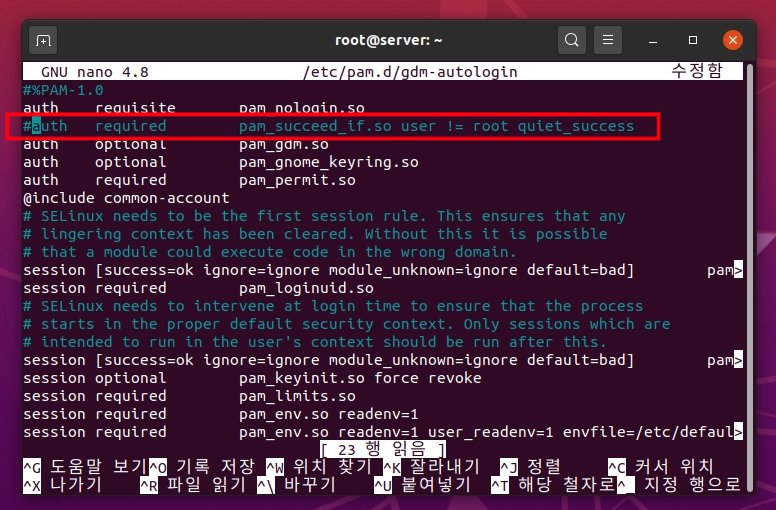The image size is (776, 510).
Task: Click 'pam_keyinit.so force revoke' text
Action: tap(360, 378)
